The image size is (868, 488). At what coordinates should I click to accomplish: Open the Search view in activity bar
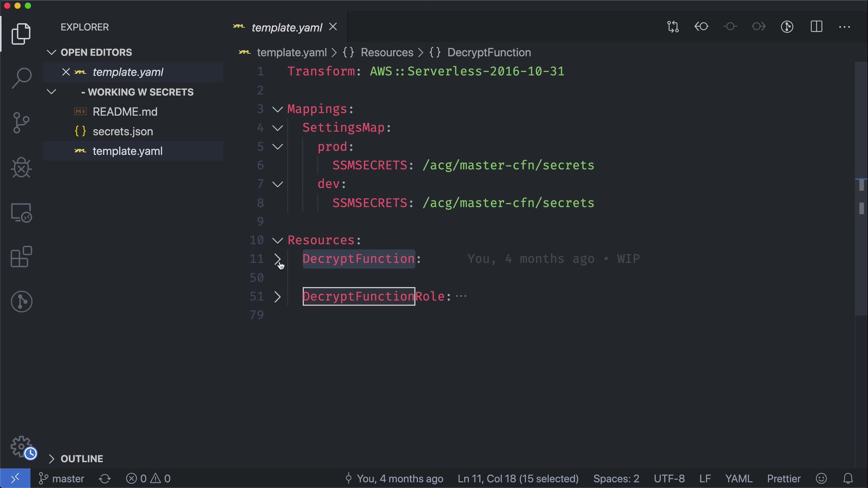coord(21,78)
